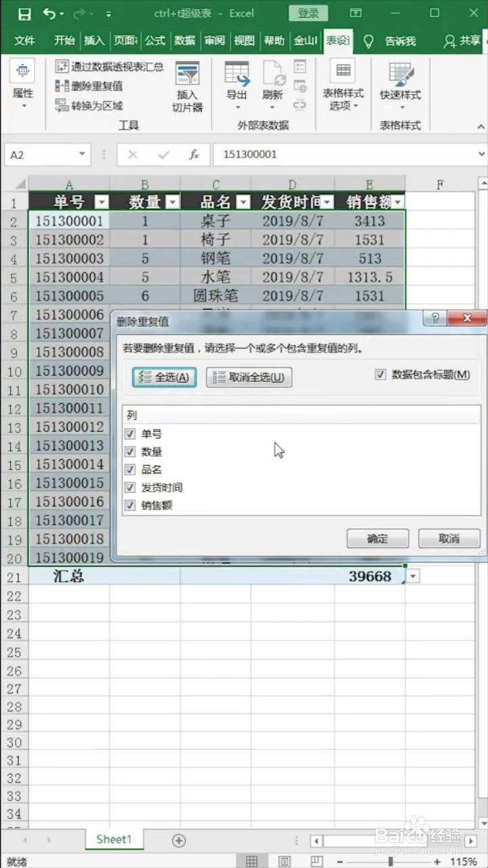The width and height of the screenshot is (488, 868).
Task: Add a new sheet with plus icon
Action: click(178, 840)
